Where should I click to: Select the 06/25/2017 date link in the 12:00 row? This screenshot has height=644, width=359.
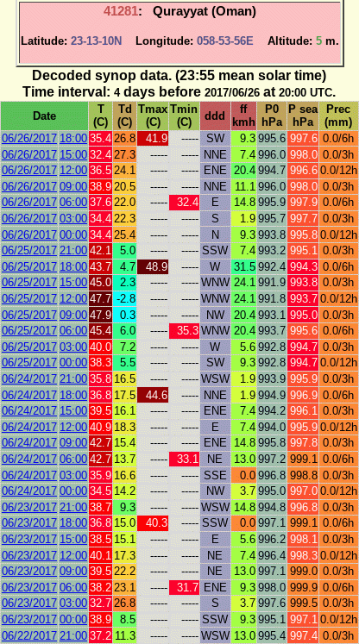point(29,298)
